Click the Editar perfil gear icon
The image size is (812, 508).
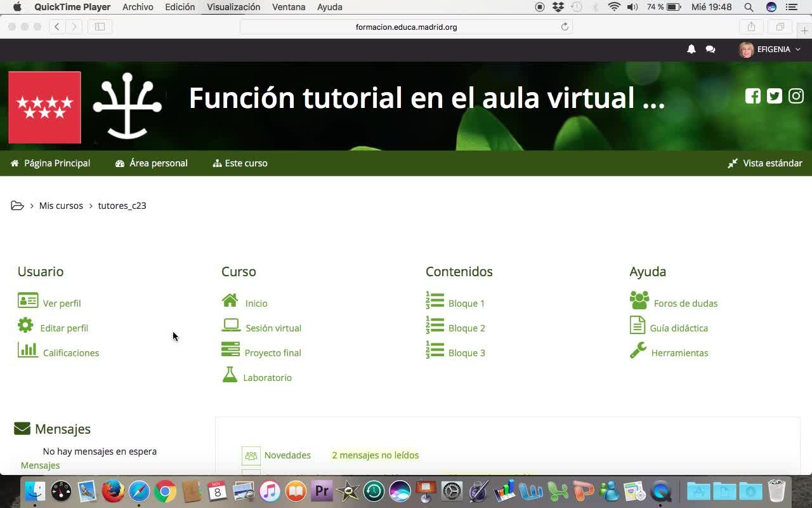click(25, 326)
